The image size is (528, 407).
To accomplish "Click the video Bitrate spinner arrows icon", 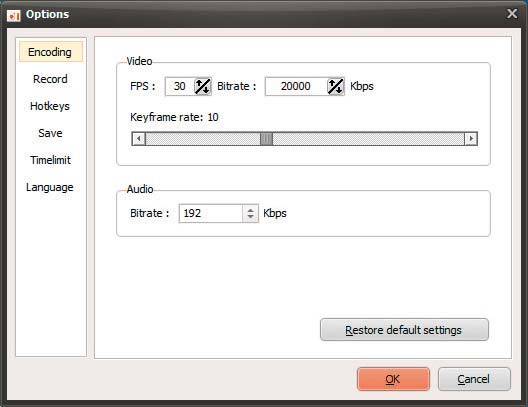I will click(x=336, y=87).
